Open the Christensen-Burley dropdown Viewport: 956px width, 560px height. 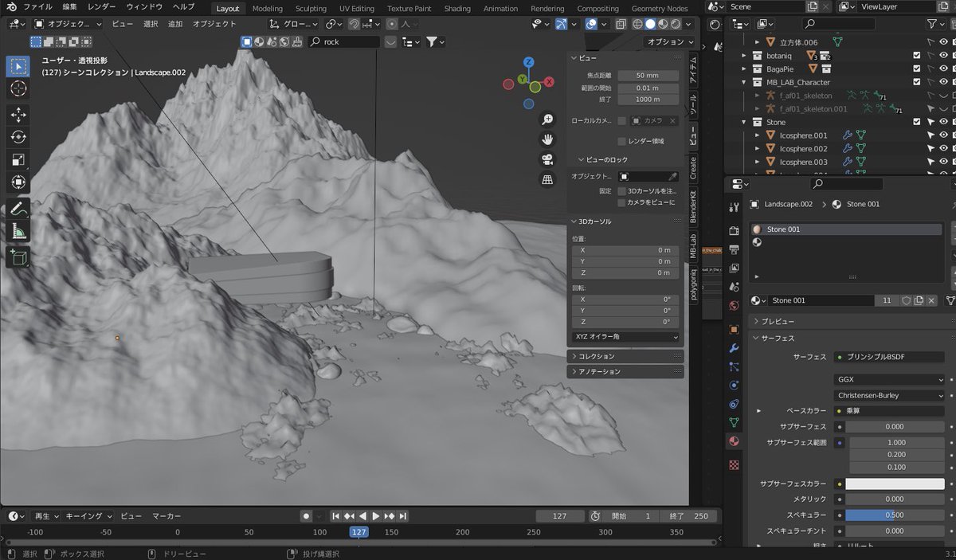889,395
